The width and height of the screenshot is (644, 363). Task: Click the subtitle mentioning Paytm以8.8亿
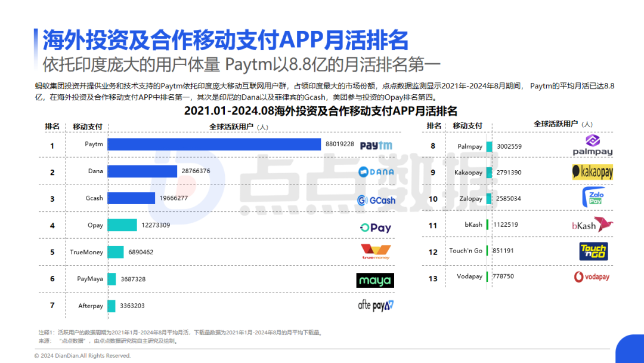pyautogui.click(x=241, y=64)
